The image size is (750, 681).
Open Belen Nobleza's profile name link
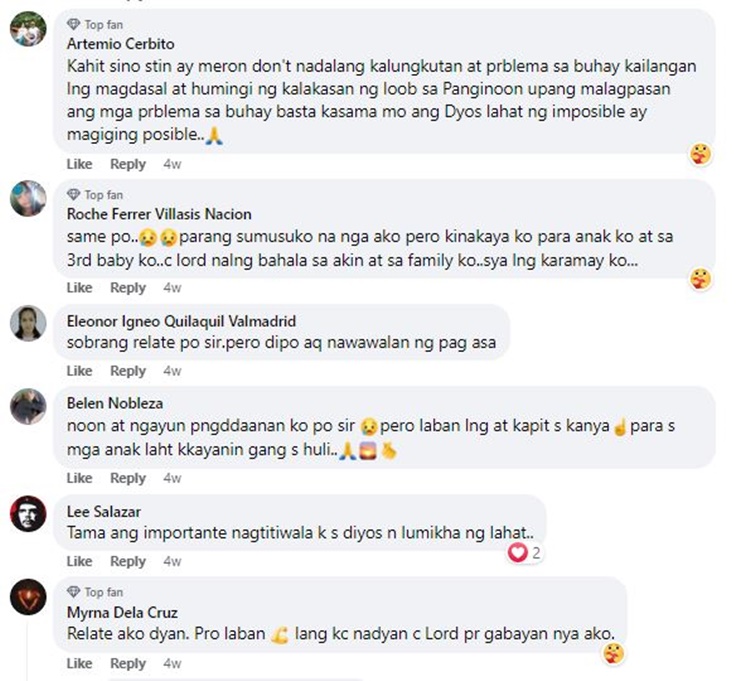pyautogui.click(x=115, y=403)
